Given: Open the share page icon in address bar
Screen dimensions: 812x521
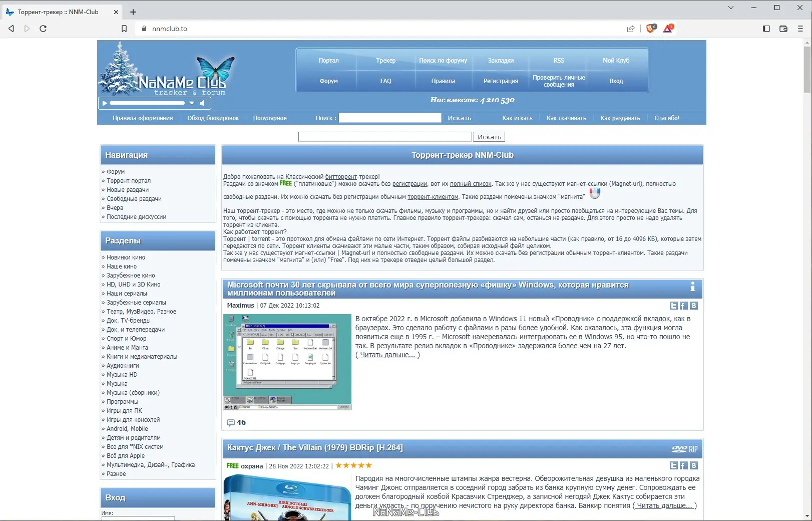Looking at the screenshot, I should [631, 29].
